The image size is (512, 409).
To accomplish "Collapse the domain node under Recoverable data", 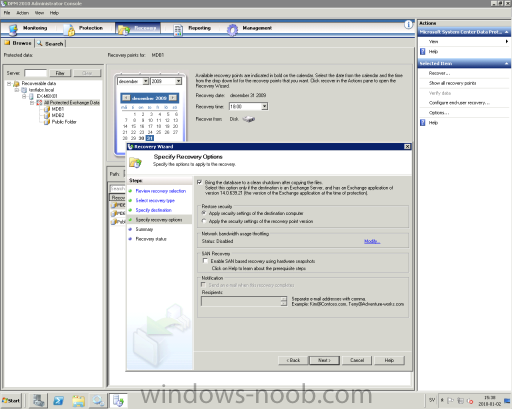I will click(x=17, y=90).
